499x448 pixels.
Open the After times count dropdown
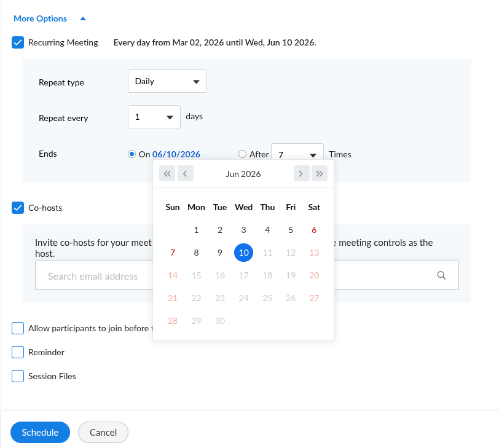[297, 155]
